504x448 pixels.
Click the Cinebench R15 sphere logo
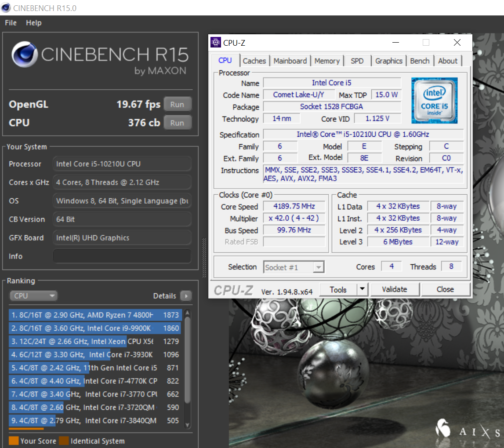tap(25, 54)
